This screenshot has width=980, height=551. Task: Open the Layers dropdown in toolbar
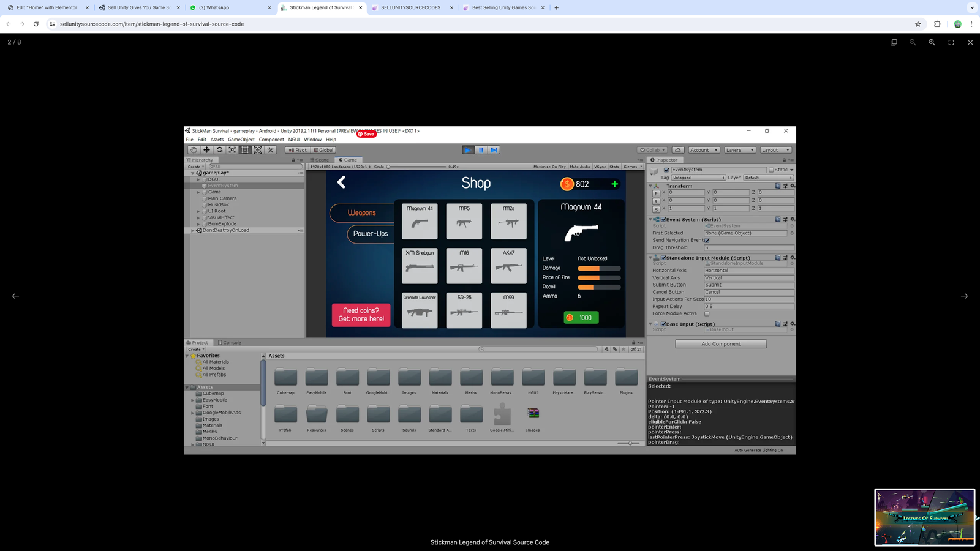click(739, 150)
